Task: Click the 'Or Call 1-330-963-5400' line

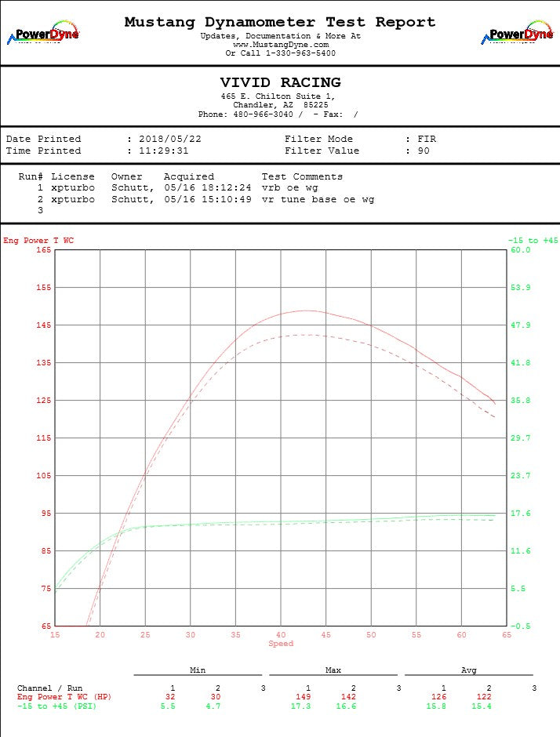Action: click(280, 53)
